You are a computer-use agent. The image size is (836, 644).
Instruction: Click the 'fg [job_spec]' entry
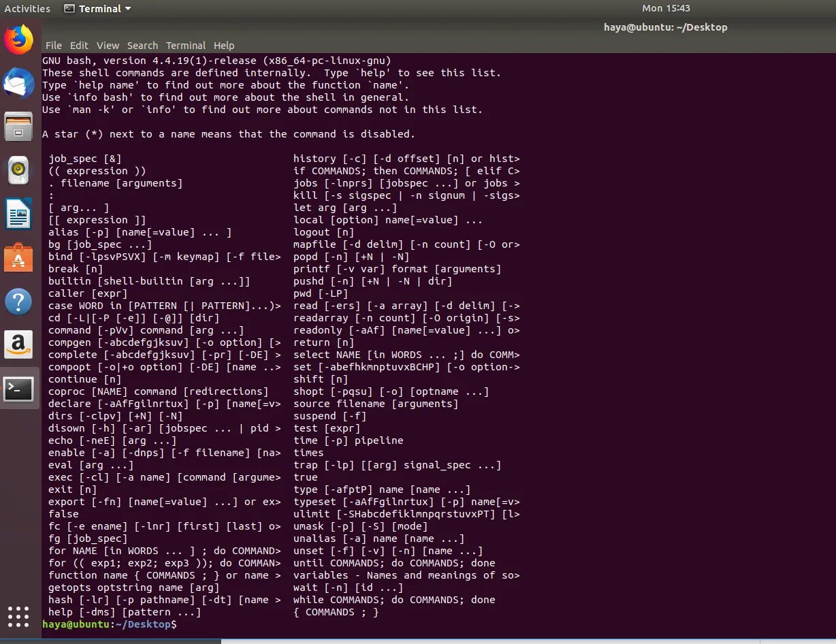tap(88, 538)
